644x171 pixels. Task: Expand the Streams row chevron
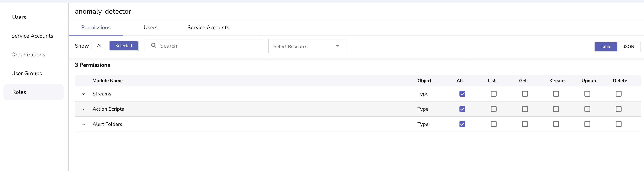click(84, 94)
